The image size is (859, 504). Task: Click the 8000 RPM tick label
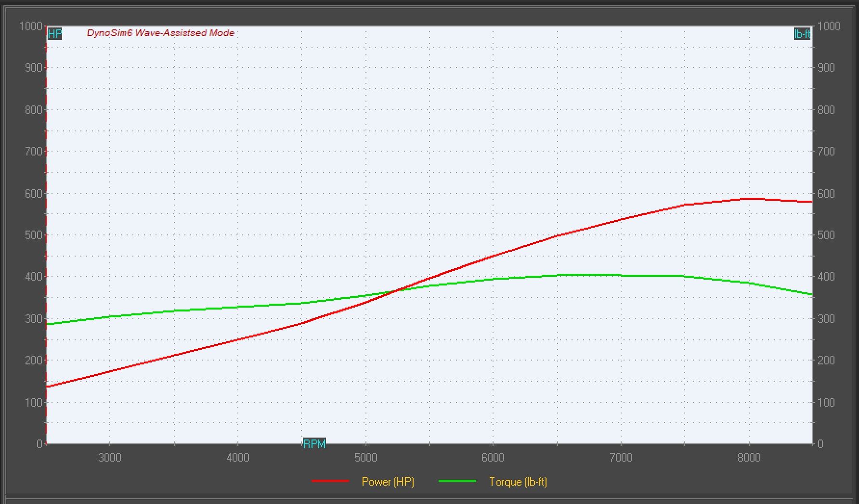pyautogui.click(x=749, y=458)
